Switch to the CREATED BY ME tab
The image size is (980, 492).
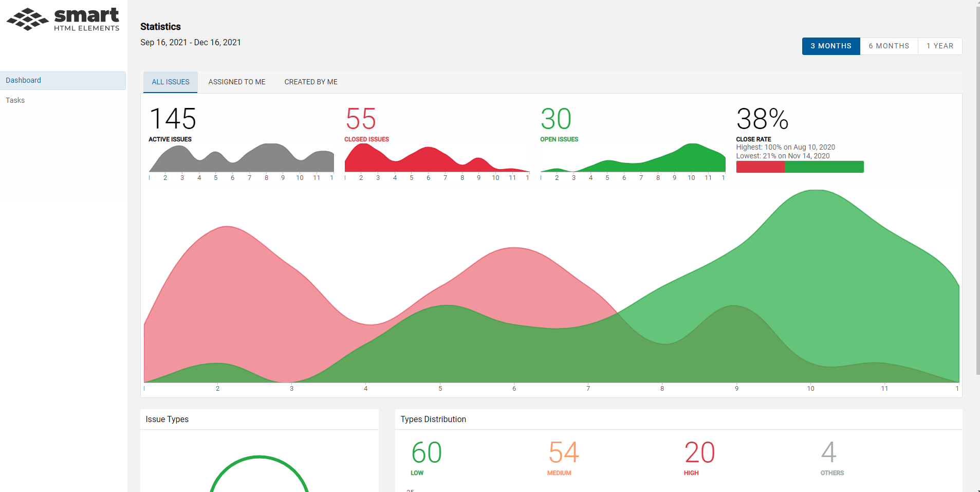click(311, 82)
